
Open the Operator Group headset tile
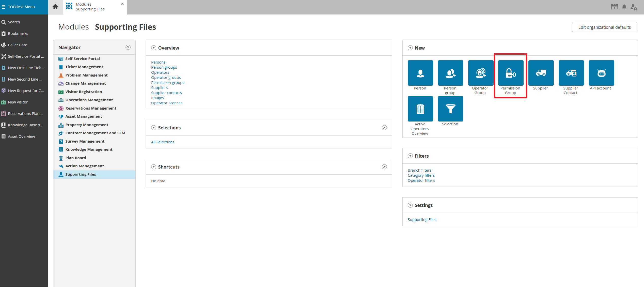pos(481,73)
